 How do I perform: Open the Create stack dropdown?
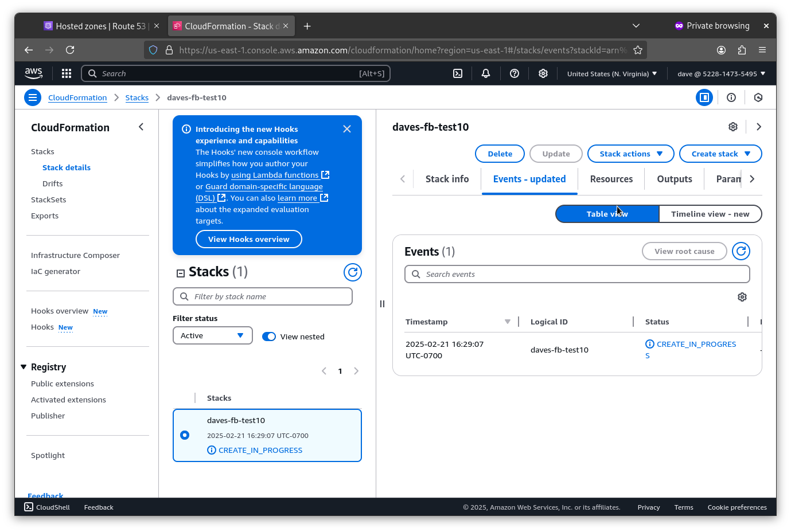coord(720,154)
